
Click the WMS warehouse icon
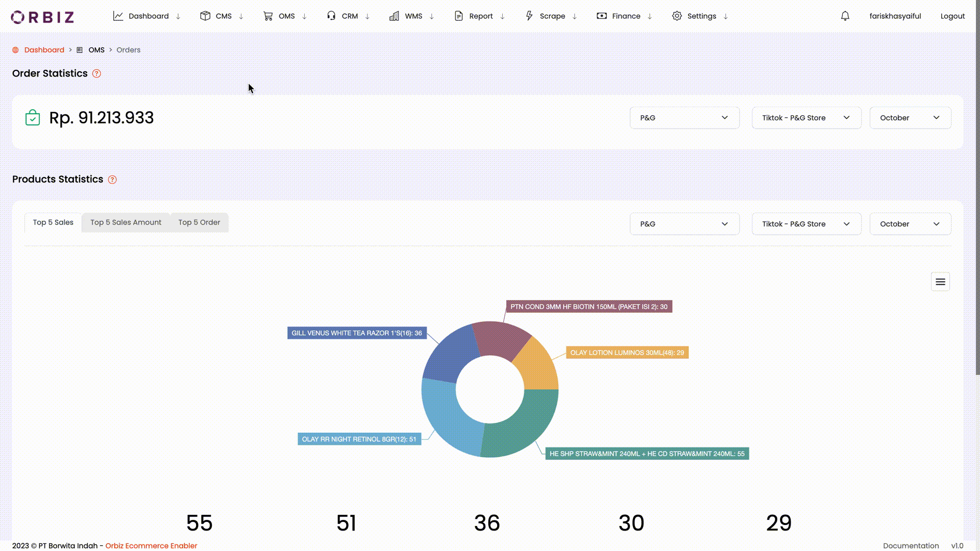pyautogui.click(x=394, y=16)
